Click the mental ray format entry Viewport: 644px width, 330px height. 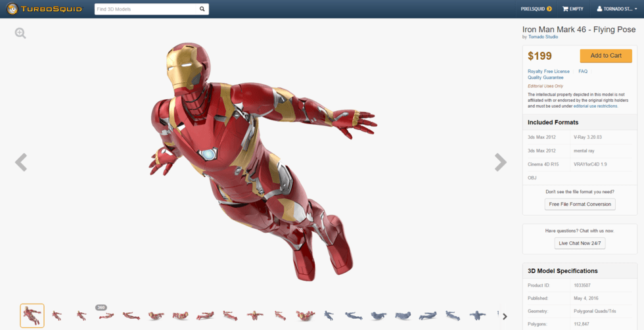584,151
